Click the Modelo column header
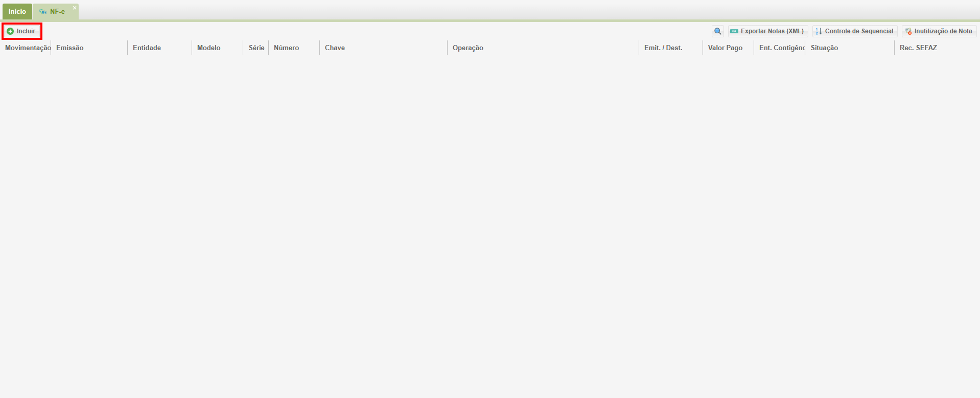This screenshot has width=980, height=398. (208, 48)
